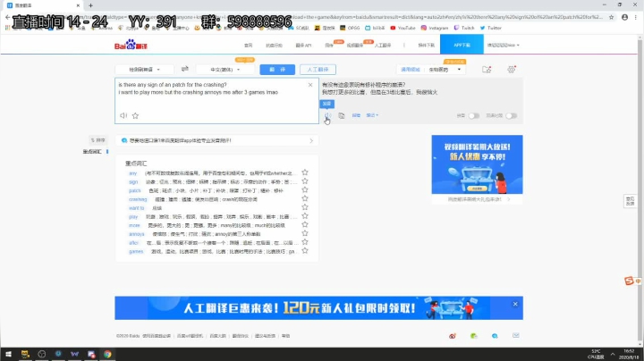Select the APP下载 blue tab
The image size is (644, 361).
[x=462, y=45]
